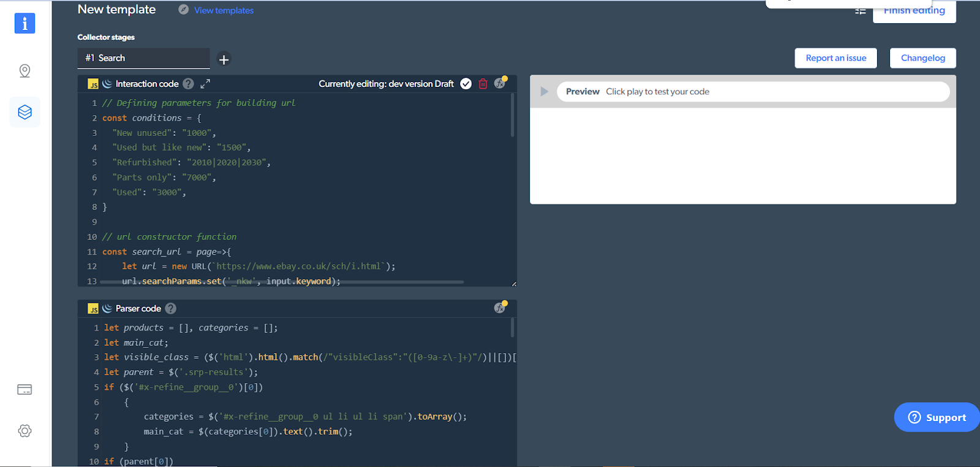The height and width of the screenshot is (467, 980).
Task: Click the 'Currently editing: dev version Draft' label
Action: click(386, 84)
